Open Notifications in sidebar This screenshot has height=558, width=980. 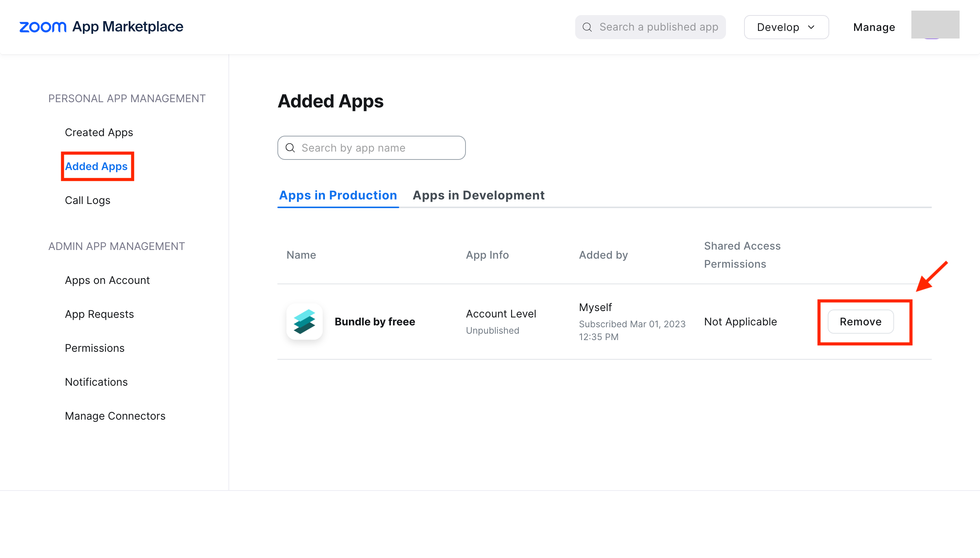[x=96, y=382]
